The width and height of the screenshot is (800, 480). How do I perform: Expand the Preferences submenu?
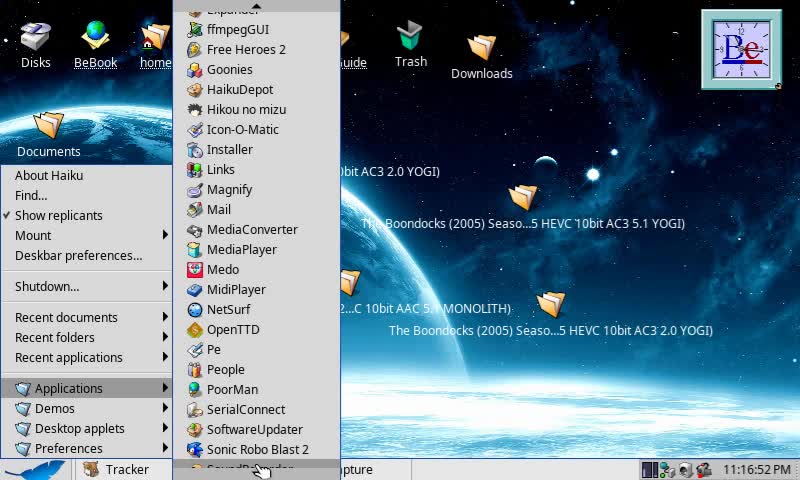(x=86, y=448)
